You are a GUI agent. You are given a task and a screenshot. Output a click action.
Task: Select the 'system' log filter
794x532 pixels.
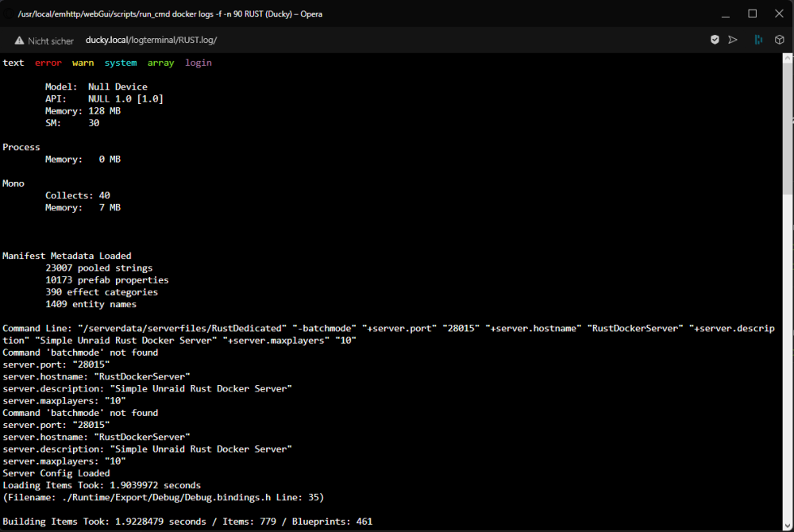pos(121,63)
